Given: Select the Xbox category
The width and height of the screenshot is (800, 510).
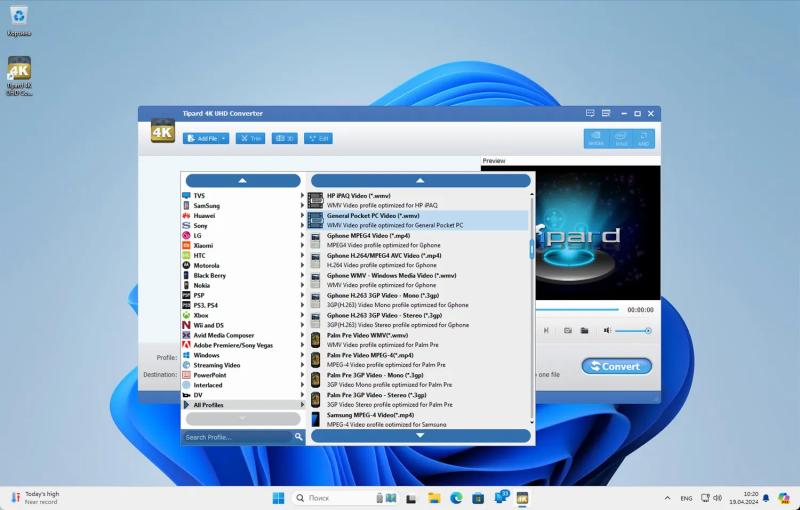Looking at the screenshot, I should pyautogui.click(x=243, y=315).
